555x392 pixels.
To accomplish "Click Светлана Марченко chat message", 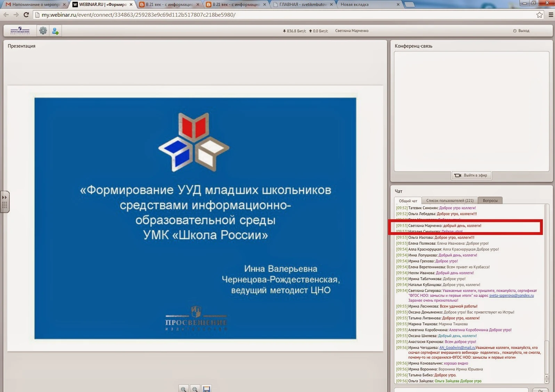I will (439, 226).
